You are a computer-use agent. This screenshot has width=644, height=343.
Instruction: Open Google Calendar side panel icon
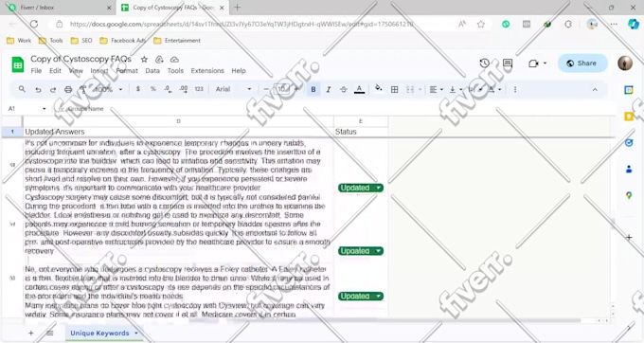tap(629, 90)
